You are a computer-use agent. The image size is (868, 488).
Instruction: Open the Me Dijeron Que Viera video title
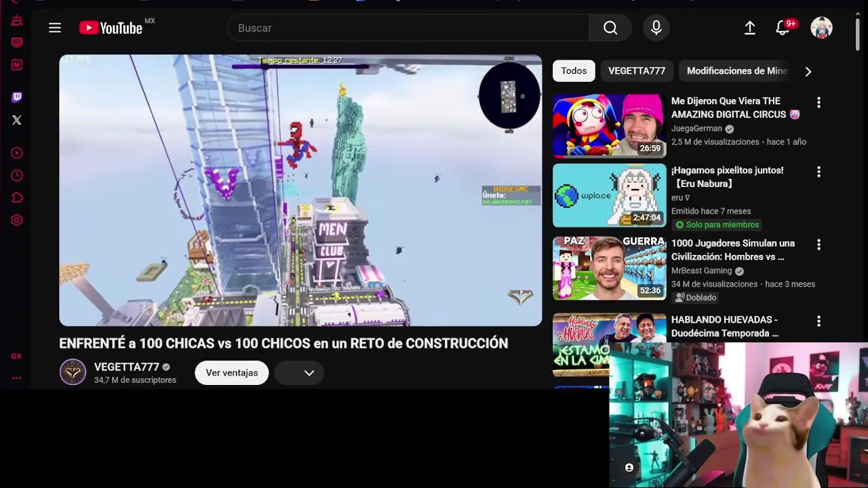click(735, 108)
